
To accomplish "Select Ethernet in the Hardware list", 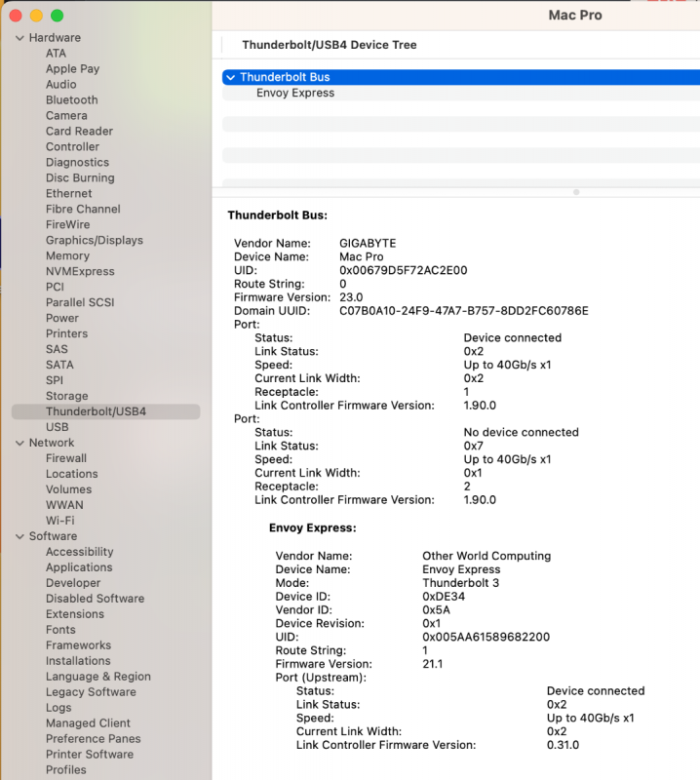I will 68,193.
